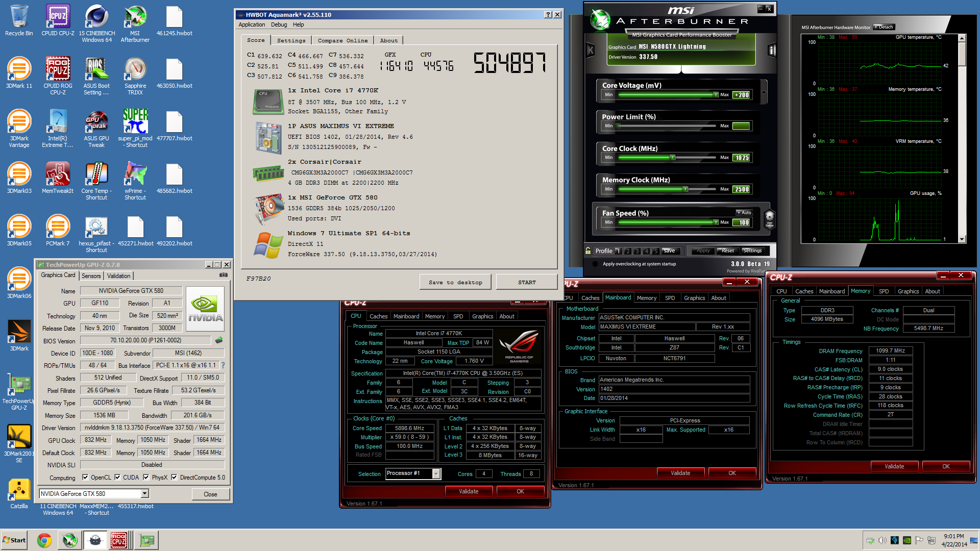The width and height of the screenshot is (980, 551).
Task: Open the Application menu in HWBOT Aquamark
Action: click(x=252, y=24)
